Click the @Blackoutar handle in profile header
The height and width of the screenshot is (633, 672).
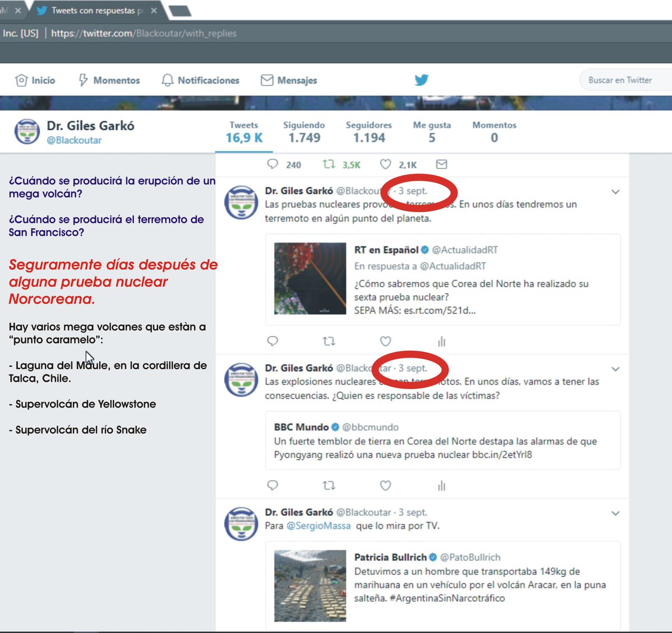(x=74, y=140)
